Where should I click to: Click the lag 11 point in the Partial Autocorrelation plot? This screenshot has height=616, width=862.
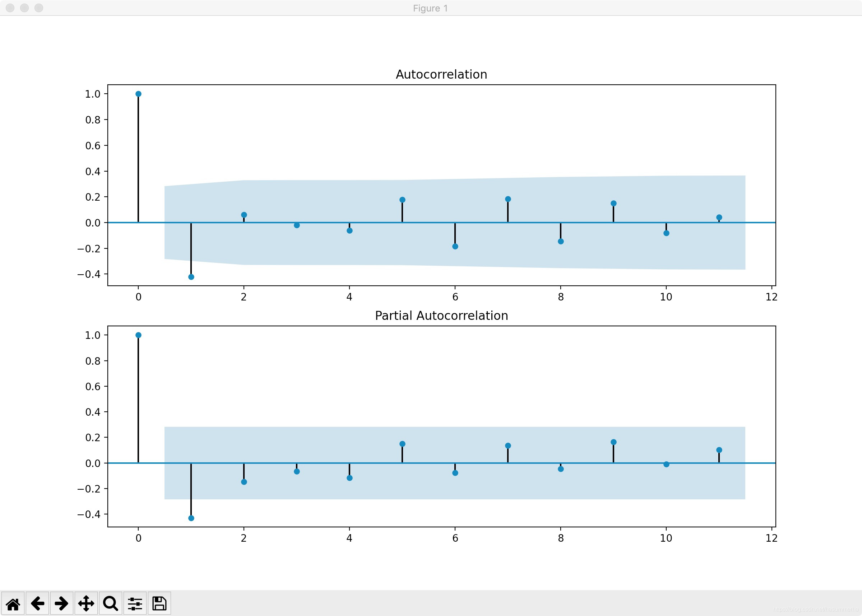coord(719,450)
